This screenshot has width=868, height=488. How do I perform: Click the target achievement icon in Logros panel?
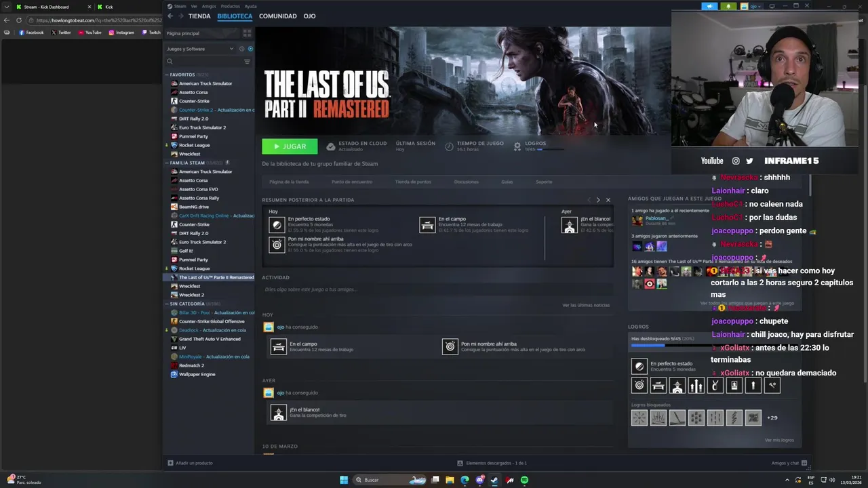click(639, 386)
